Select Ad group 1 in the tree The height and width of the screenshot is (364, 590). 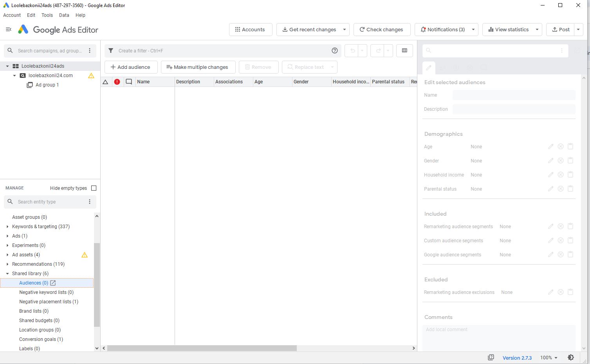click(47, 85)
